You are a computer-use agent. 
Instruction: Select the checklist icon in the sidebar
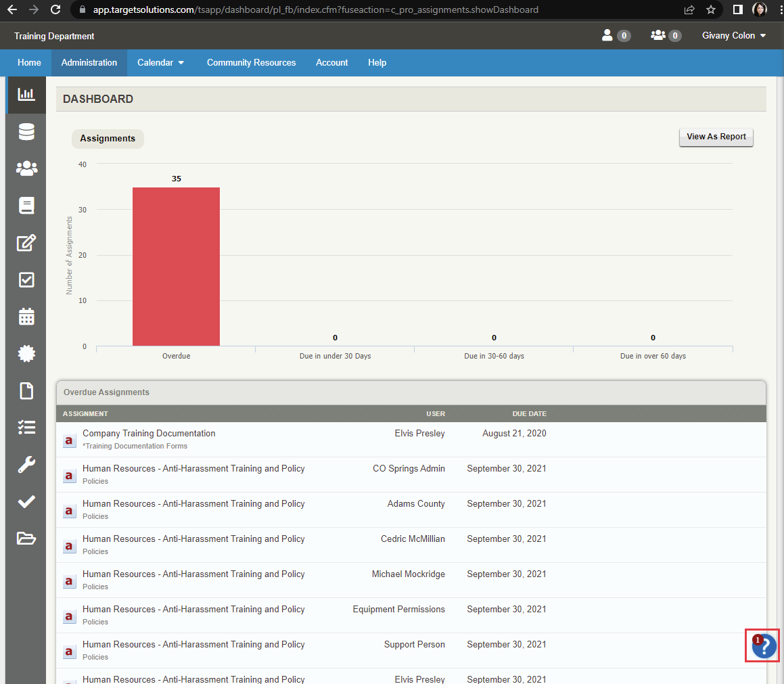26,427
